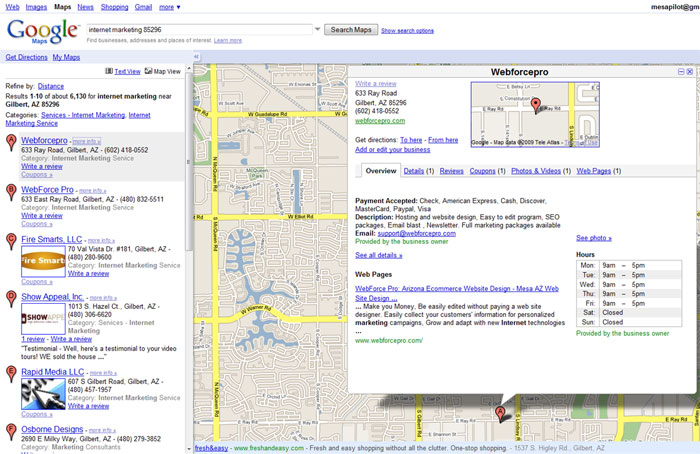Click the Rapid Media cursor image thumbnail
Screen dimensions: 700x454
tap(43, 394)
